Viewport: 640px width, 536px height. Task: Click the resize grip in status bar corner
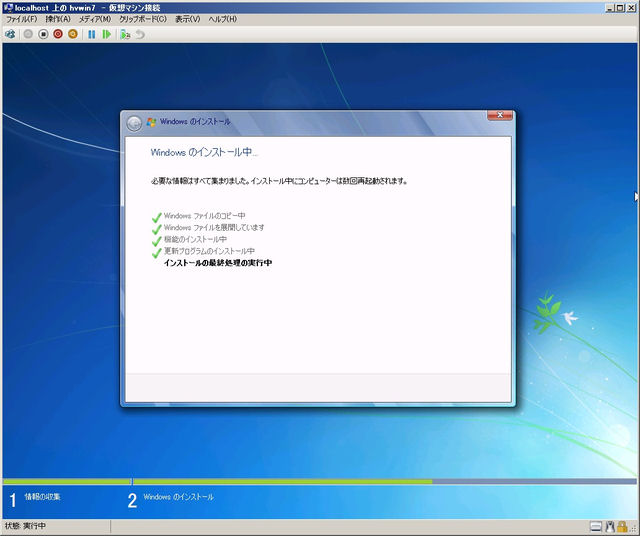pos(633,529)
